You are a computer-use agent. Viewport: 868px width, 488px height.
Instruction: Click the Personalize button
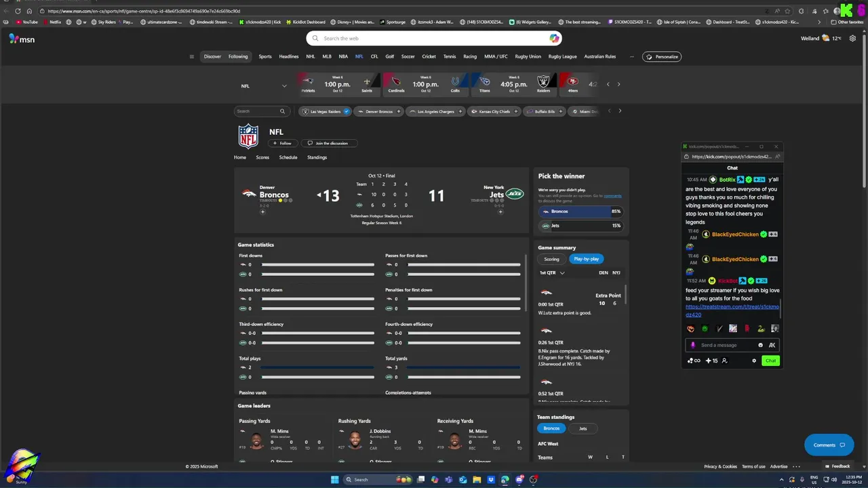click(x=662, y=57)
